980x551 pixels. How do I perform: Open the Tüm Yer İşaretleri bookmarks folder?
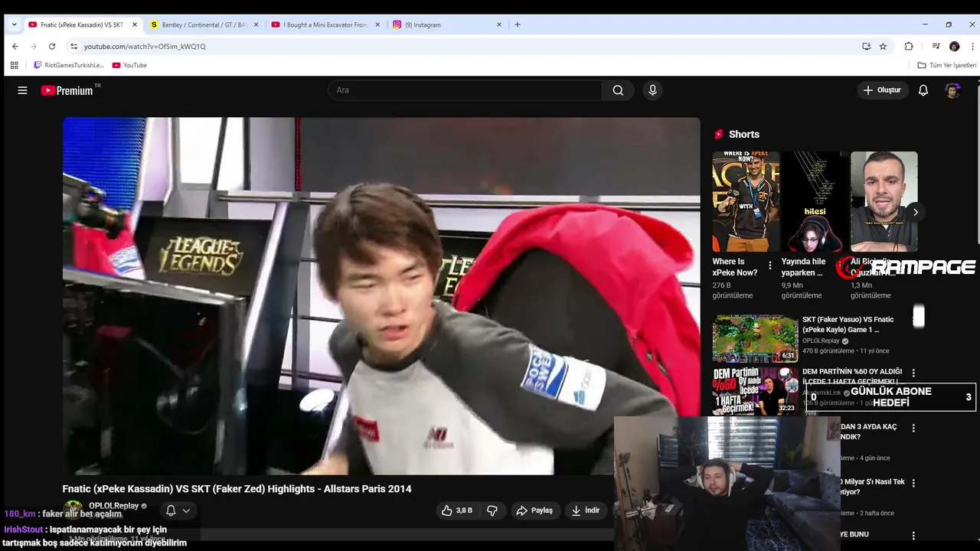pyautogui.click(x=947, y=65)
